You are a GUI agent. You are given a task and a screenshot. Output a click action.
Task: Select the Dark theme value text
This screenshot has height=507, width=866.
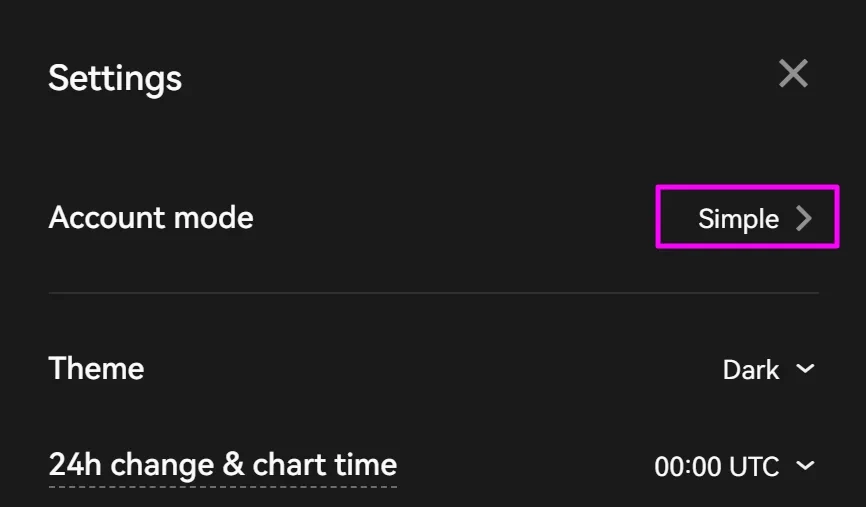pos(751,370)
